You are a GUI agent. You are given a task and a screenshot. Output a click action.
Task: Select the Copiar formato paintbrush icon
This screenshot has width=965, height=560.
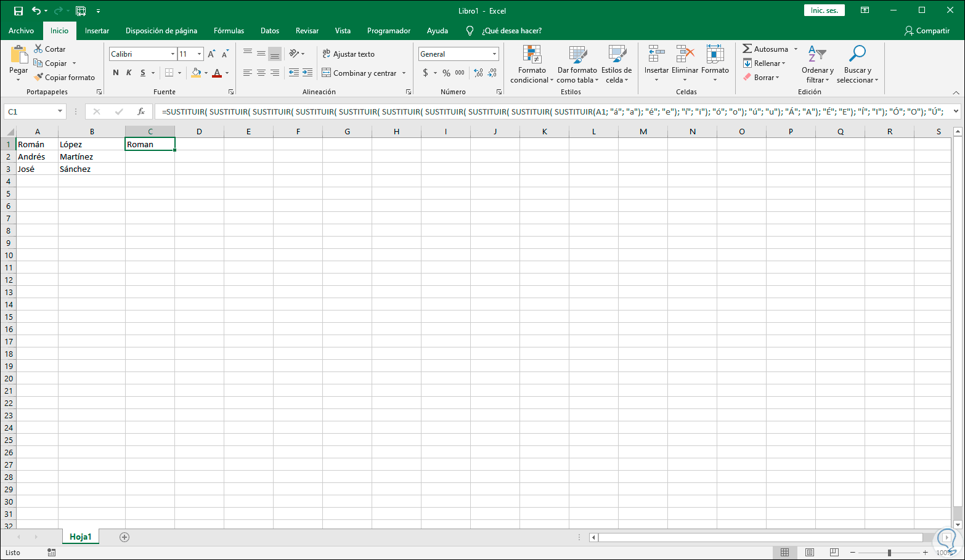pyautogui.click(x=38, y=77)
